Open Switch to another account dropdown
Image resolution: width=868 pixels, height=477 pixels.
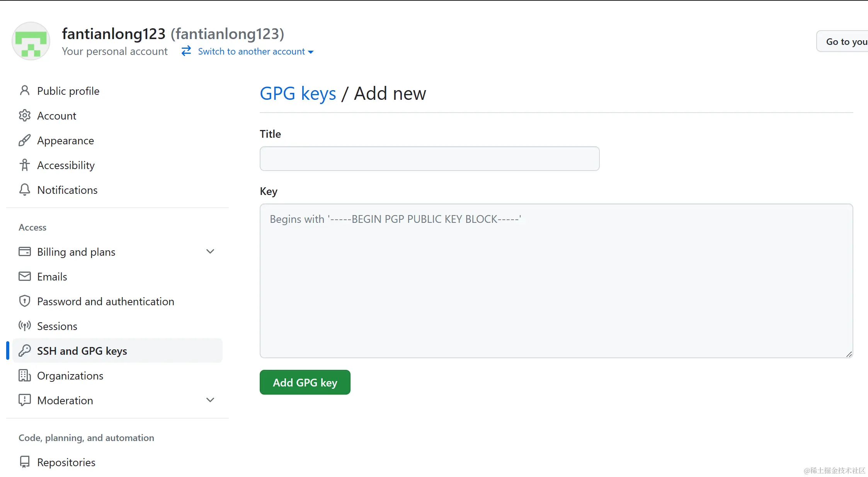(255, 51)
